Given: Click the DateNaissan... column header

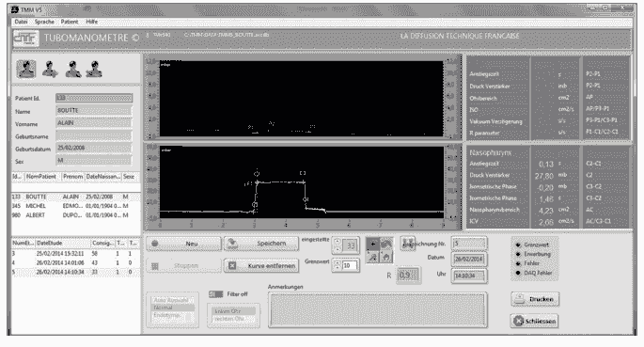Looking at the screenshot, I should [x=102, y=177].
